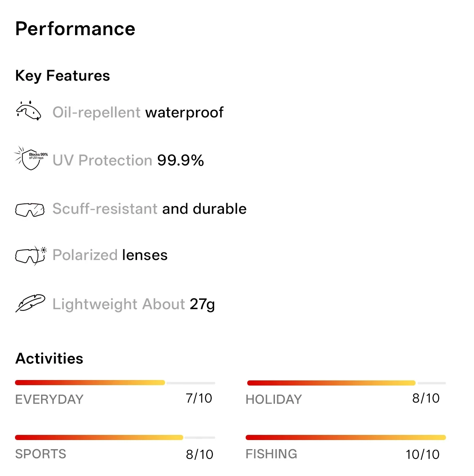Click the scuff-resistant goggles icon
This screenshot has height=476, width=474.
(x=30, y=210)
